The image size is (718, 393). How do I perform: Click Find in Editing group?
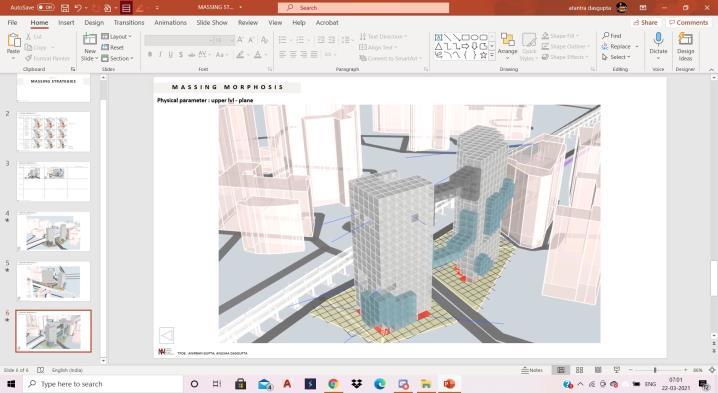[x=612, y=36]
